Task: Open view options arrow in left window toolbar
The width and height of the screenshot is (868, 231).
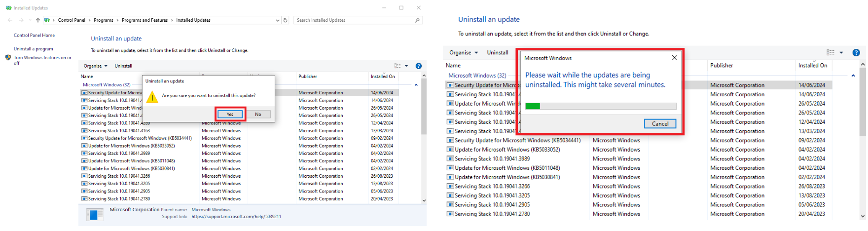Action: pos(406,66)
